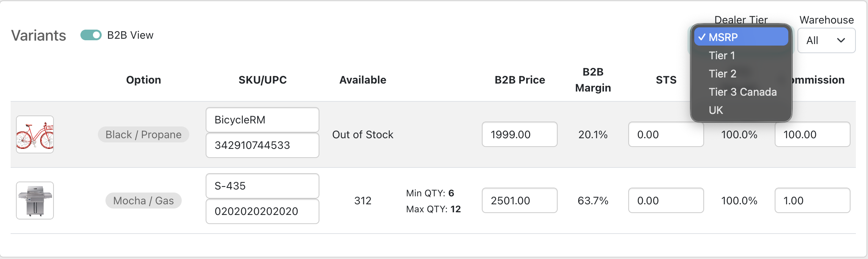868x259 pixels.
Task: Pick Tier 3 Canada dealer tier
Action: coord(742,92)
